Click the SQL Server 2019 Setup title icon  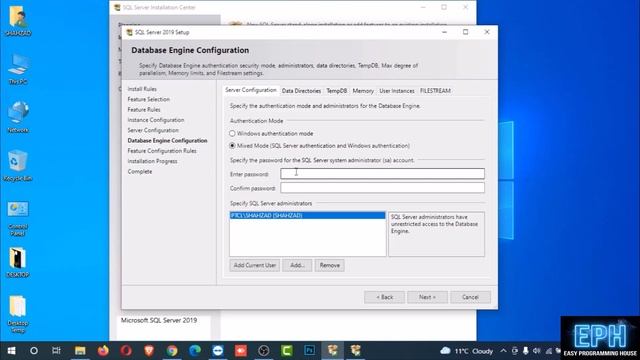tap(129, 32)
